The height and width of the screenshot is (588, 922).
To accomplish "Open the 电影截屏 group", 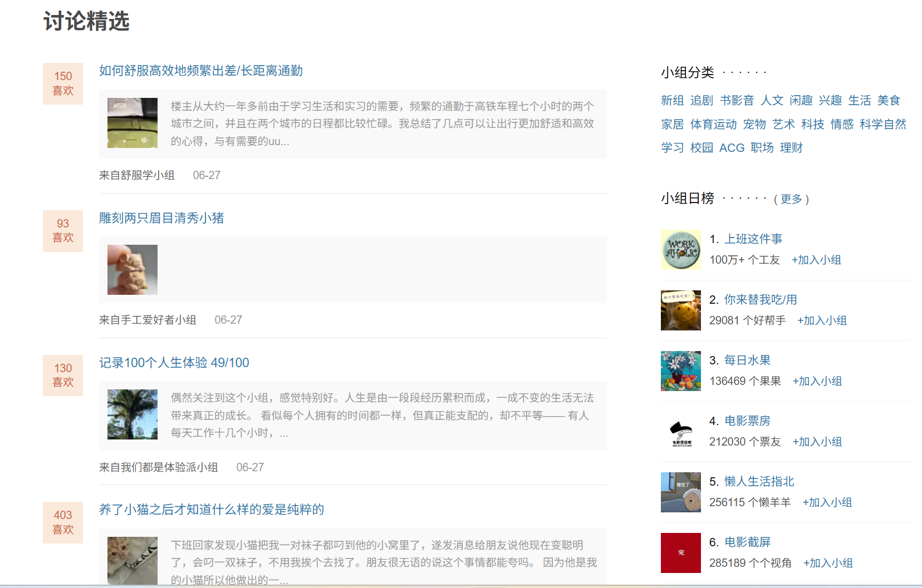I will 748,542.
